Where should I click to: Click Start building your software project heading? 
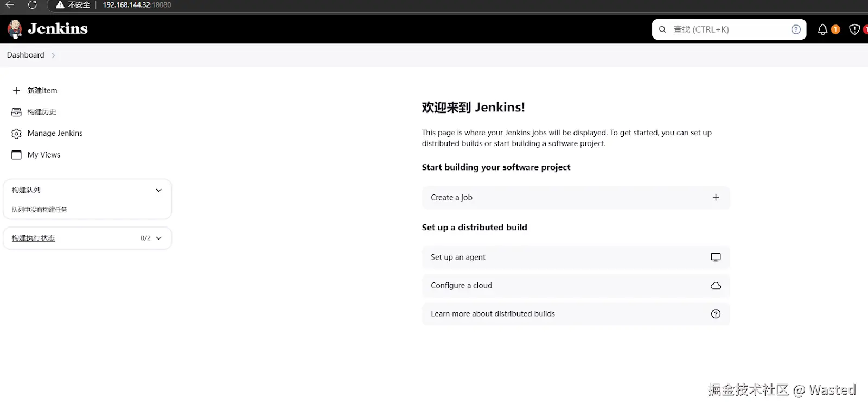(496, 167)
